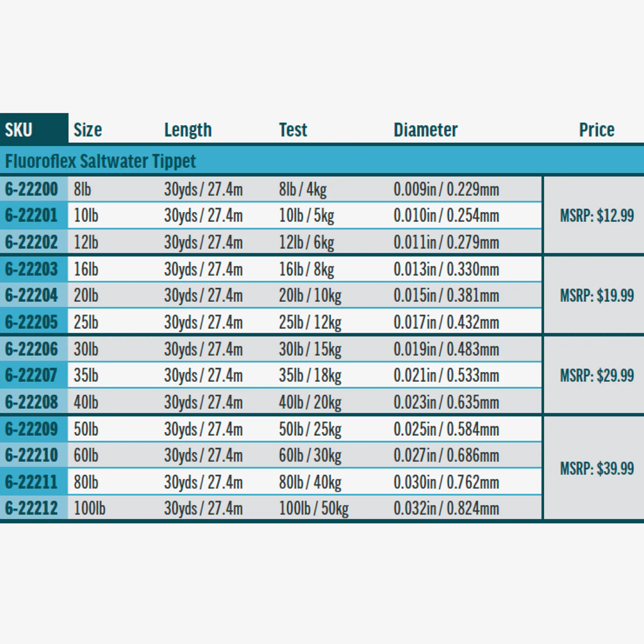Click the Fluoroflex Saltwater Tippet section title
Screen dimensions: 644x644
(x=101, y=161)
